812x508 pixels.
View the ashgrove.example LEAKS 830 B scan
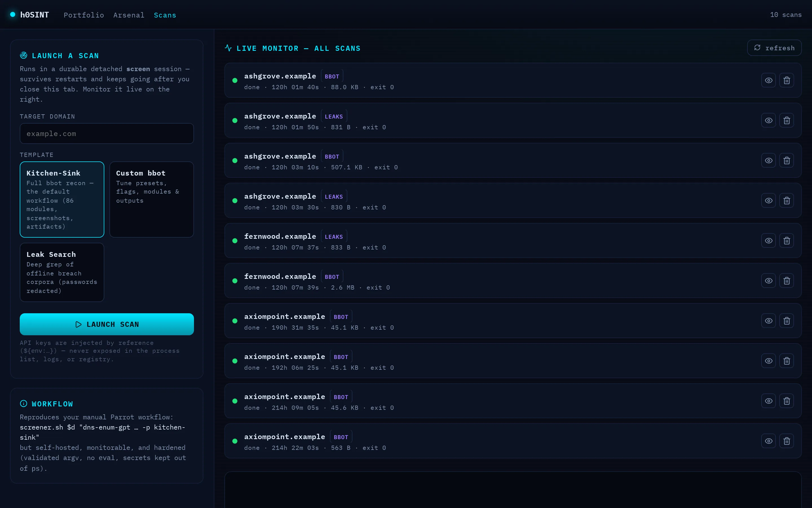click(x=768, y=201)
